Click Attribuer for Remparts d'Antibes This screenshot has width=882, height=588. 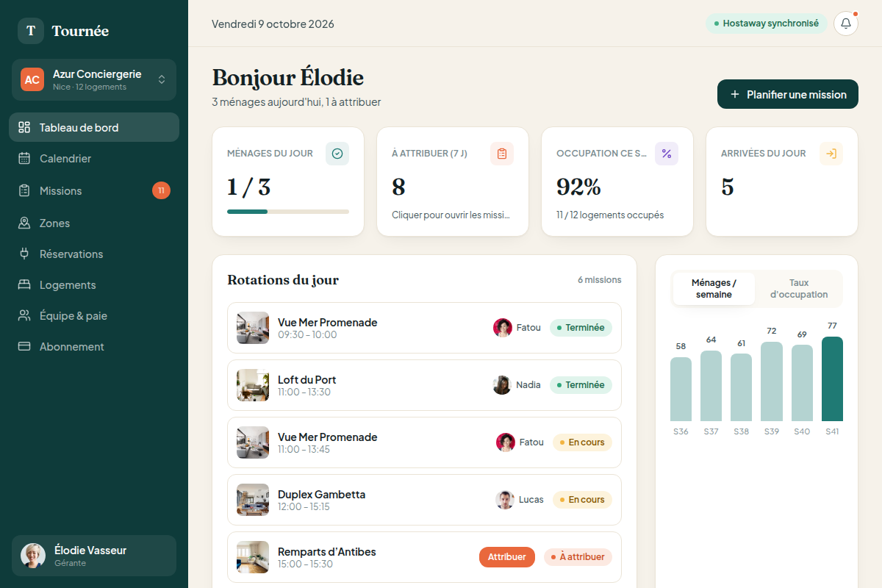click(507, 557)
